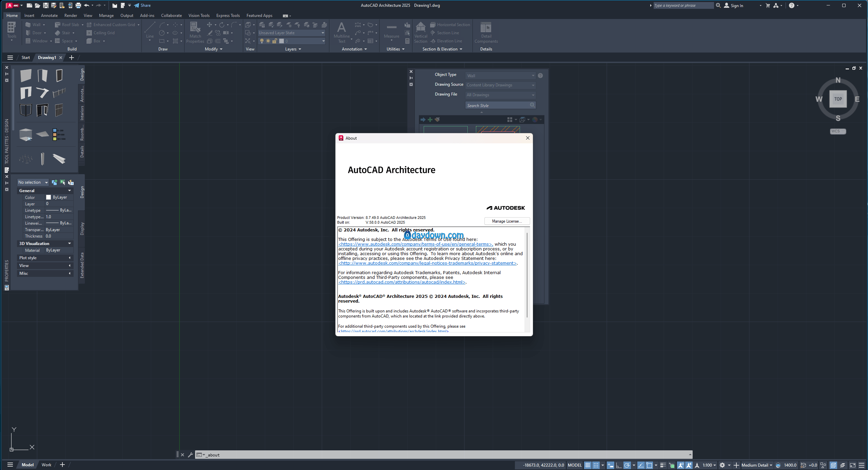Toggle snap mode in status bar
This screenshot has height=470, width=868.
(596, 465)
